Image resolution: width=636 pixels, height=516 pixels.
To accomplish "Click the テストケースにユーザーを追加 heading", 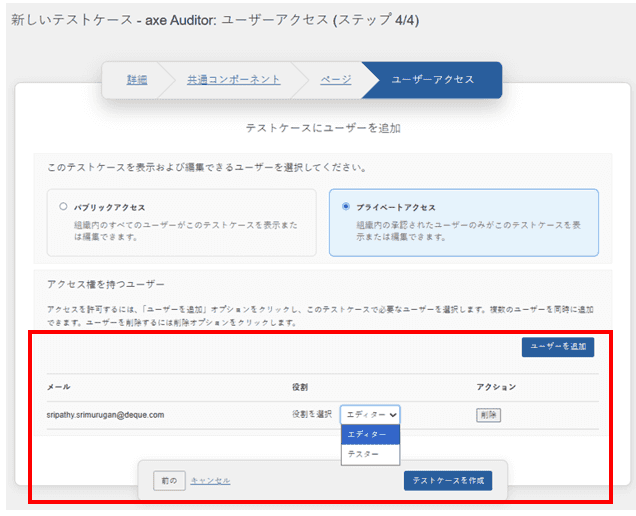I will coord(323,129).
